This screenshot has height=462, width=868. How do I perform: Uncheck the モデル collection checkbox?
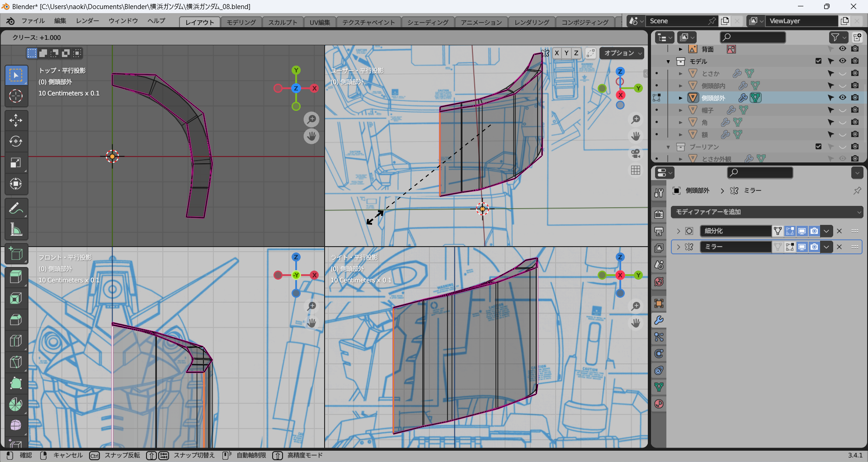pyautogui.click(x=818, y=61)
